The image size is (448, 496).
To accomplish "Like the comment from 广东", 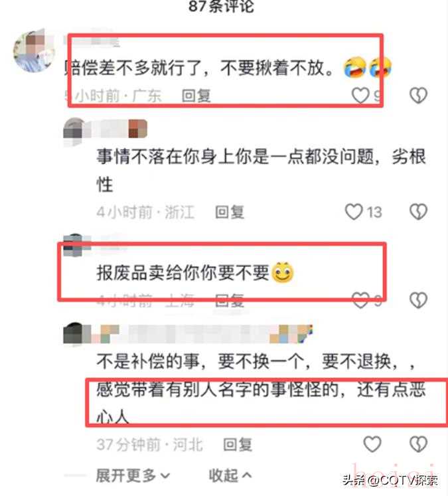I will (x=360, y=96).
